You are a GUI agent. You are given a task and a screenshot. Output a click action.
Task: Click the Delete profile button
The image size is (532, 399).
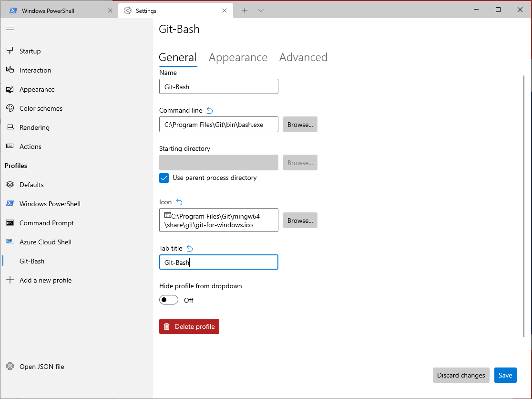pos(189,326)
